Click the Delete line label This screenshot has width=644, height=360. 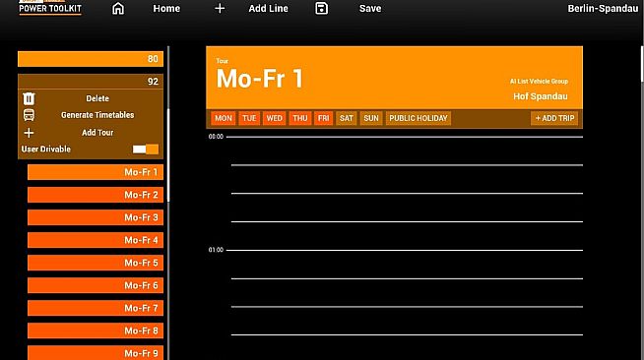pos(97,98)
